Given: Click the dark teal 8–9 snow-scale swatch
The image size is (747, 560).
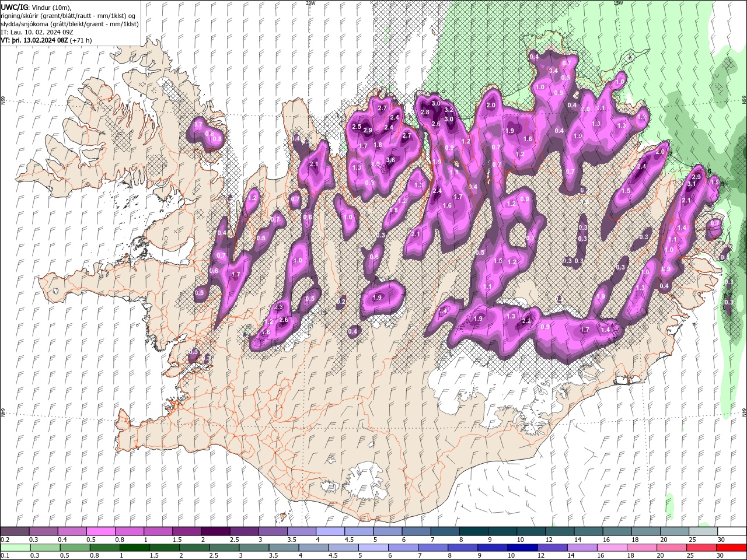Looking at the screenshot, I should coord(473,531).
